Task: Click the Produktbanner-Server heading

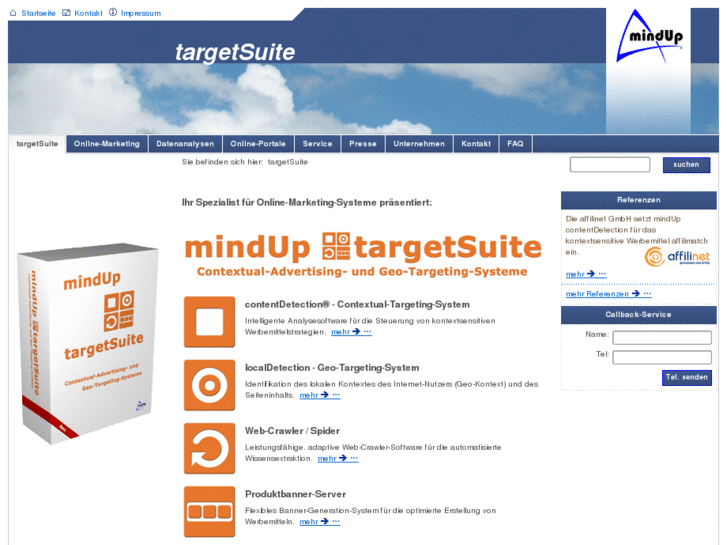Action: tap(295, 494)
